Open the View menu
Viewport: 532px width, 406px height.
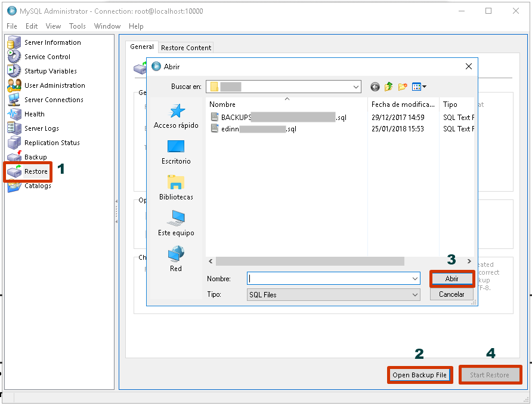click(53, 26)
